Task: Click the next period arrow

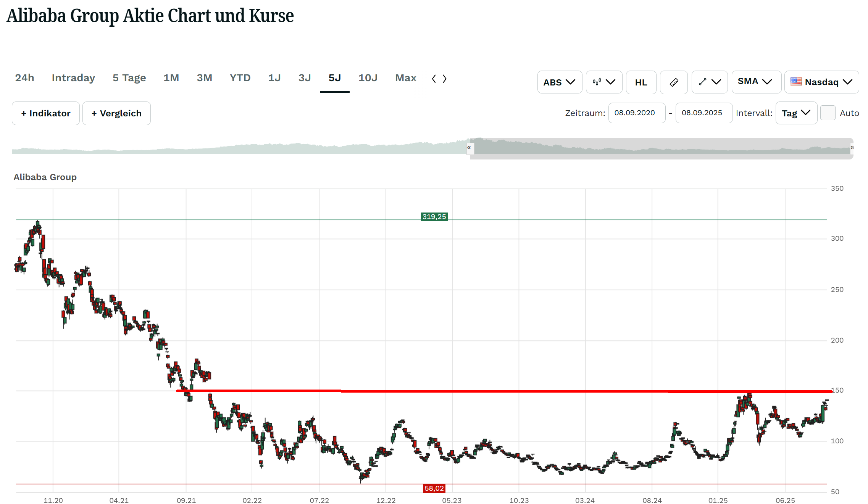Action: [445, 79]
